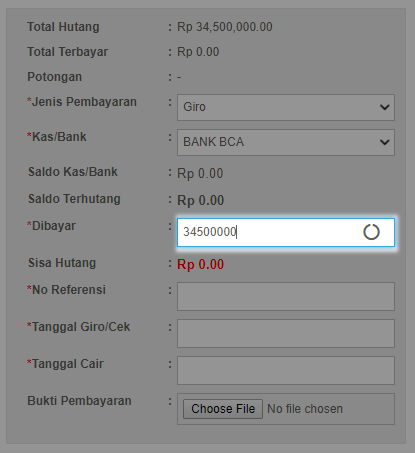This screenshot has width=415, height=453.
Task: Click the Dibayar field label
Action: click(x=51, y=226)
